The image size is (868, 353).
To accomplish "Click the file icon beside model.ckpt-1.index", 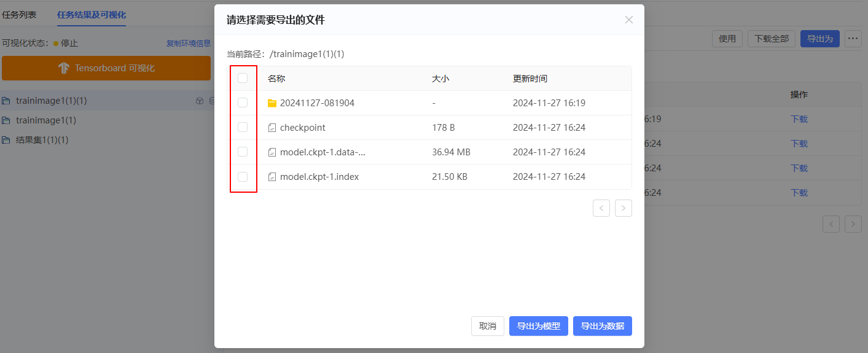I will pyautogui.click(x=272, y=177).
